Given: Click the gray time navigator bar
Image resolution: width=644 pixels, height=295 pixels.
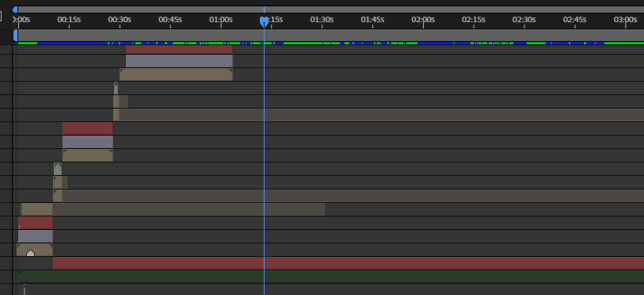Looking at the screenshot, I should tap(330, 10).
